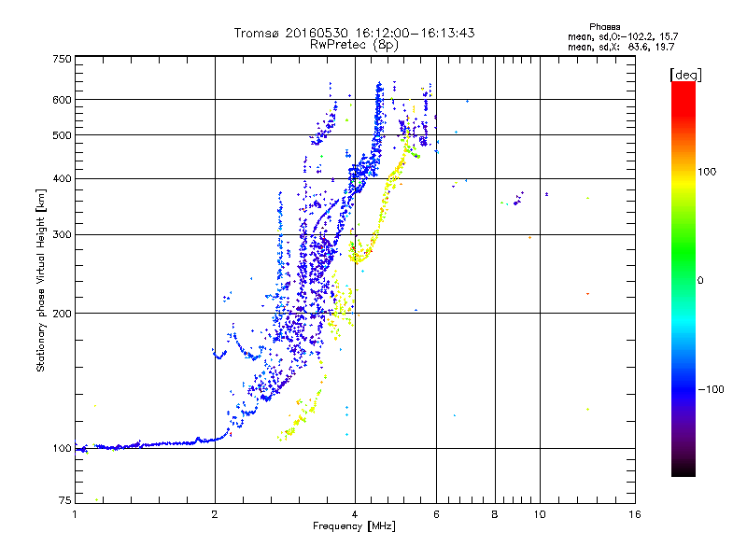
Task: Click the y-axis title 'Stationary phase Virtual Height [km]'
Action: click(40, 280)
